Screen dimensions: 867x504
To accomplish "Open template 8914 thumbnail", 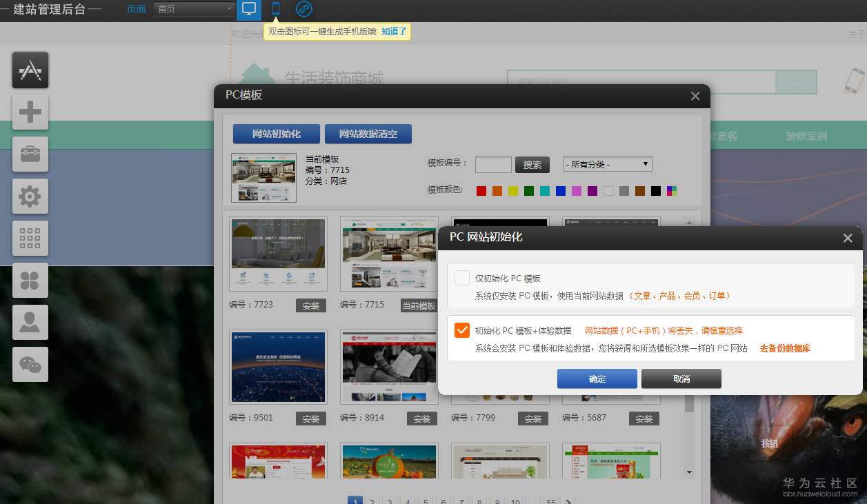I will (389, 367).
